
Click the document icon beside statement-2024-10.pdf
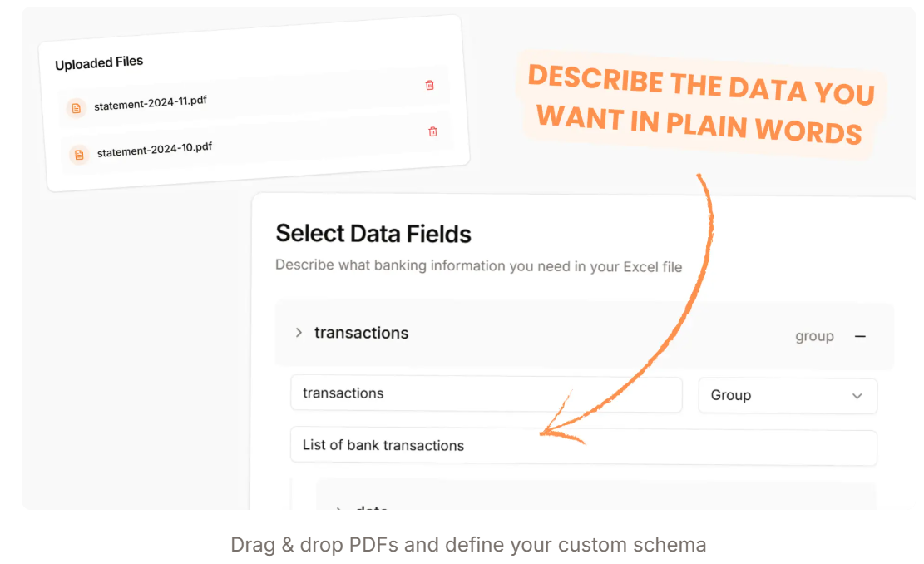[79, 155]
